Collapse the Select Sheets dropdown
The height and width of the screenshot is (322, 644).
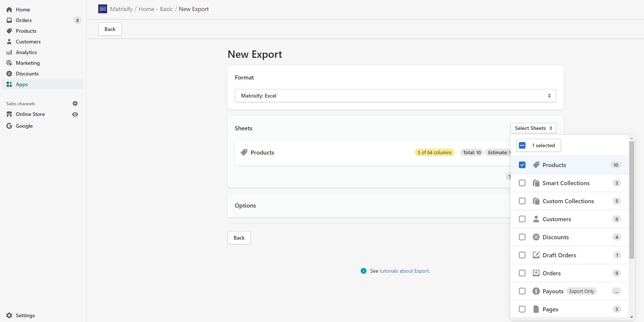pos(533,128)
